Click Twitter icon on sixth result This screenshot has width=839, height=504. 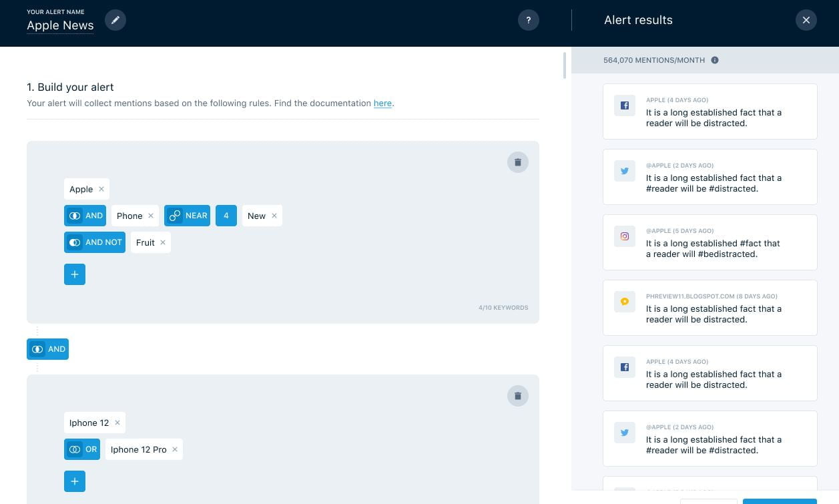point(625,433)
